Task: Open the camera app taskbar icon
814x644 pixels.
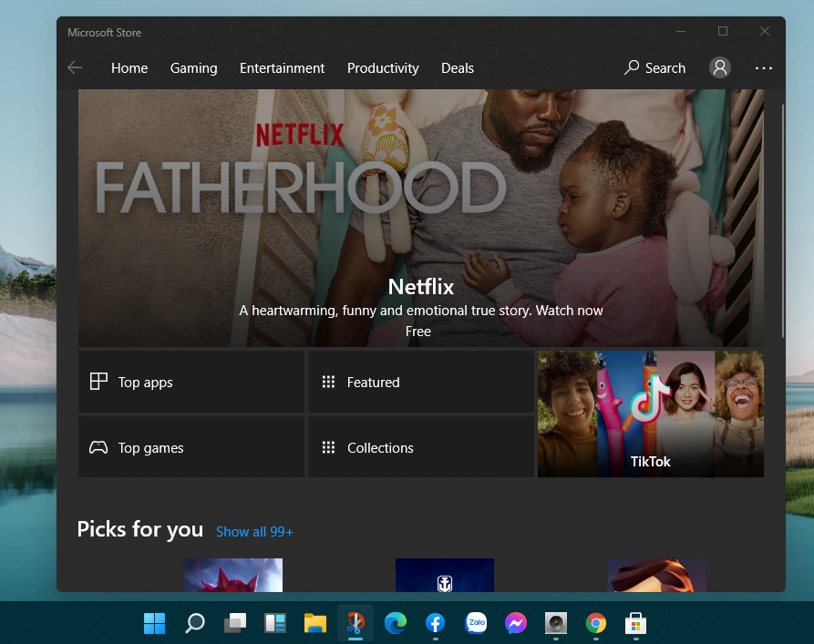Action: click(x=555, y=623)
